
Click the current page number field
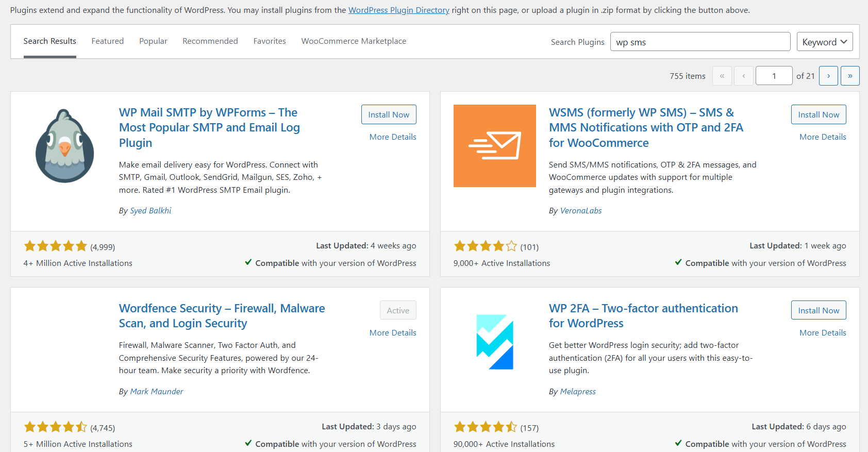coord(774,76)
